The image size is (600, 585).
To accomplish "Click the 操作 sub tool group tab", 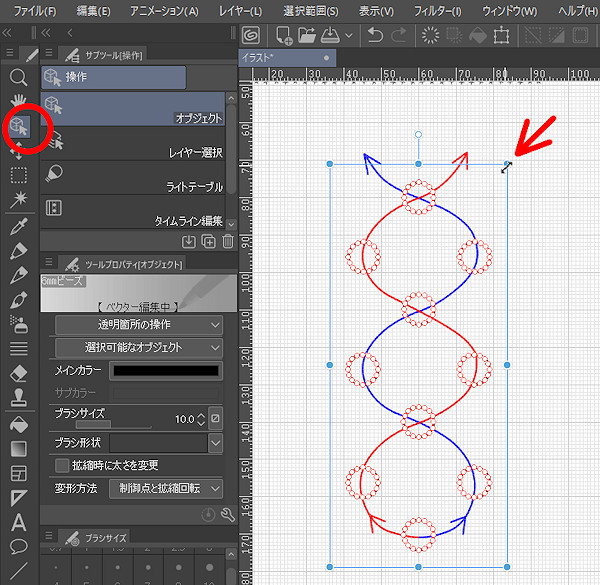I will [114, 77].
